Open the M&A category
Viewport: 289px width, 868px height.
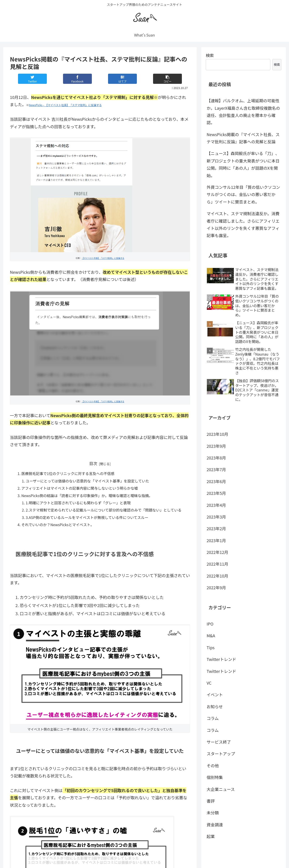tap(211, 636)
